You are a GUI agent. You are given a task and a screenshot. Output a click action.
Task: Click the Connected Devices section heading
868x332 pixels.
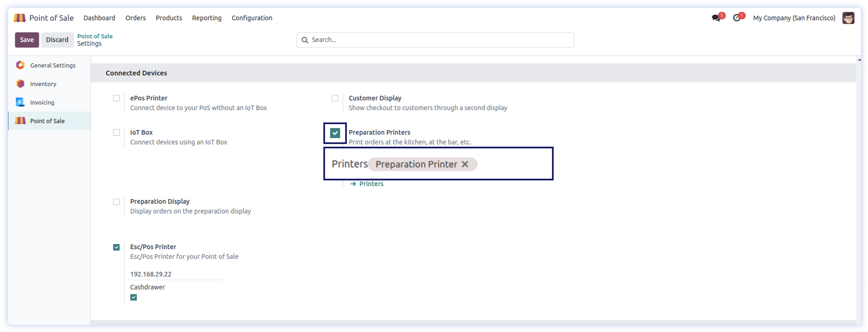coord(136,73)
